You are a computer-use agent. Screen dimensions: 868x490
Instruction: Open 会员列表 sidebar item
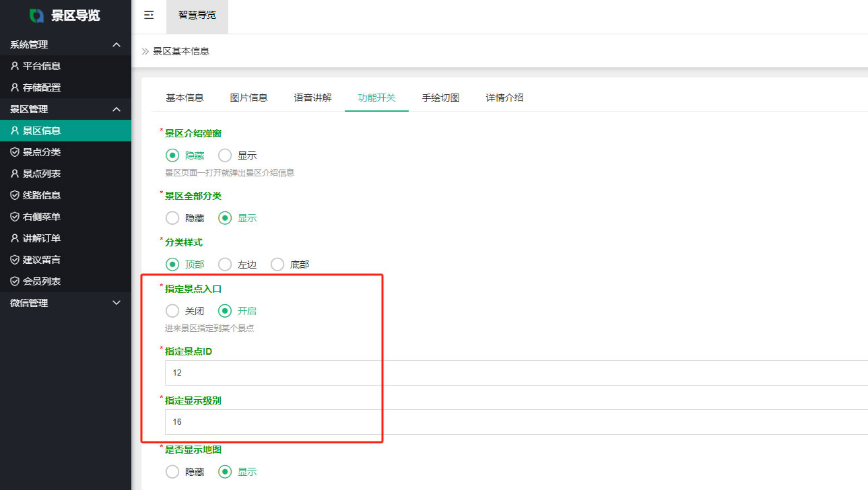pos(41,281)
